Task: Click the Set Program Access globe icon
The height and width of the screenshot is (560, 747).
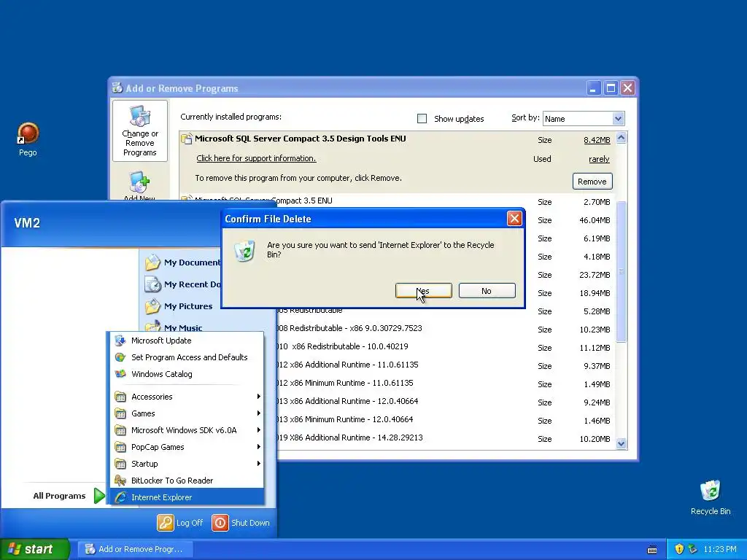Action: tap(120, 357)
